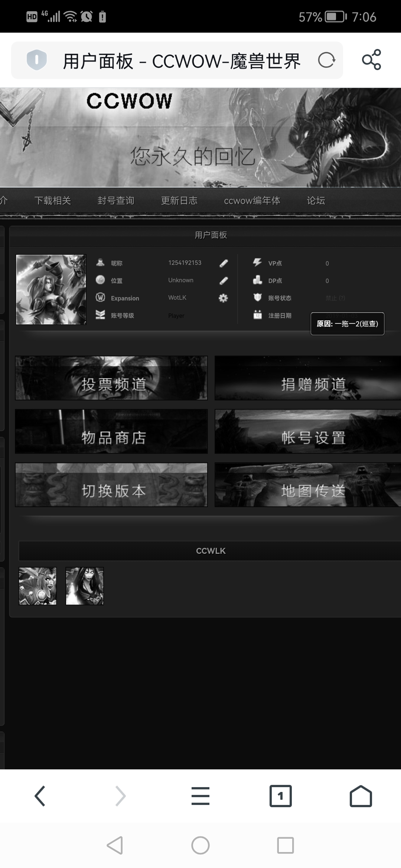Click the 切换版本 switch version banner
Screen dimensions: 401x868
[111, 485]
